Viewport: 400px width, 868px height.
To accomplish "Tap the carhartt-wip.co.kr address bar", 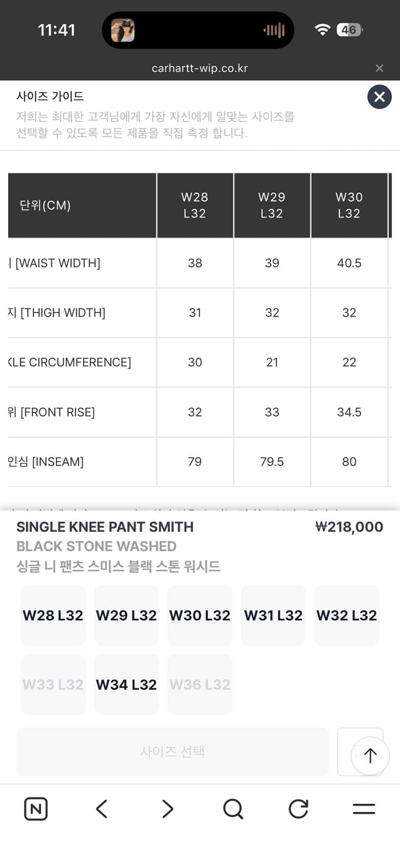I will [199, 68].
